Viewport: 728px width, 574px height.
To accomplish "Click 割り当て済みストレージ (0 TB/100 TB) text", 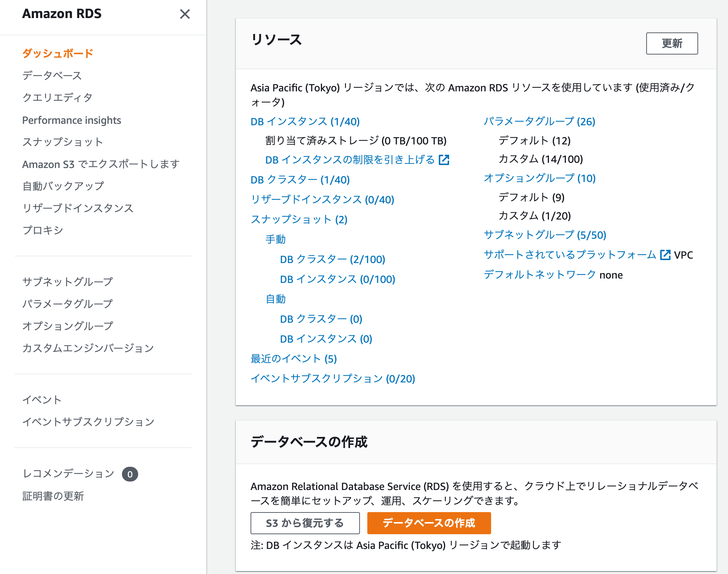I will pyautogui.click(x=356, y=141).
